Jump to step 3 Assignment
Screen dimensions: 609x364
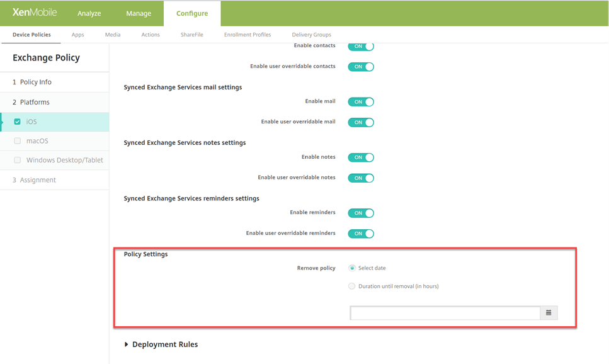coord(55,180)
